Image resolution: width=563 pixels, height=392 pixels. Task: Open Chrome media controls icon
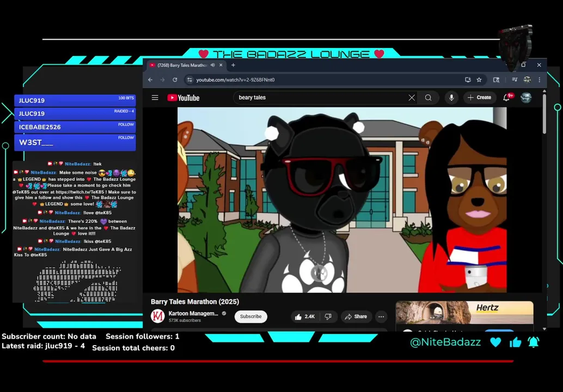(x=515, y=79)
